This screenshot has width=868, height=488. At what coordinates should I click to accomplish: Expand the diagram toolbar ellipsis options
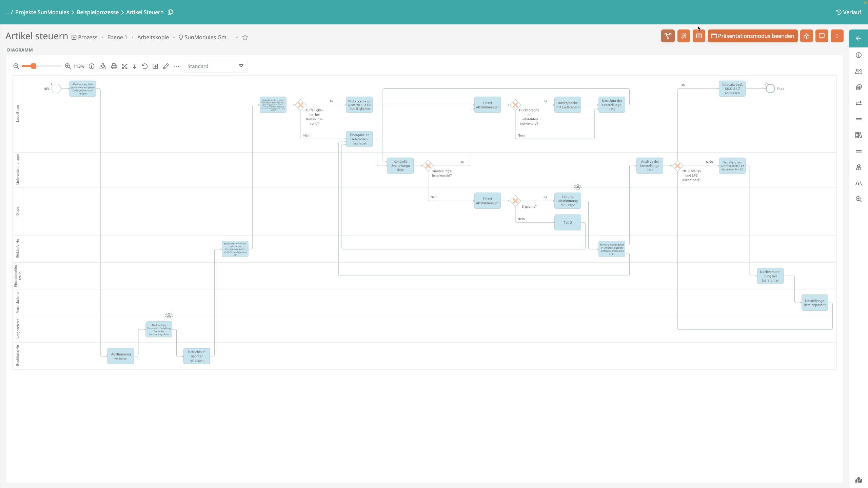tap(177, 66)
